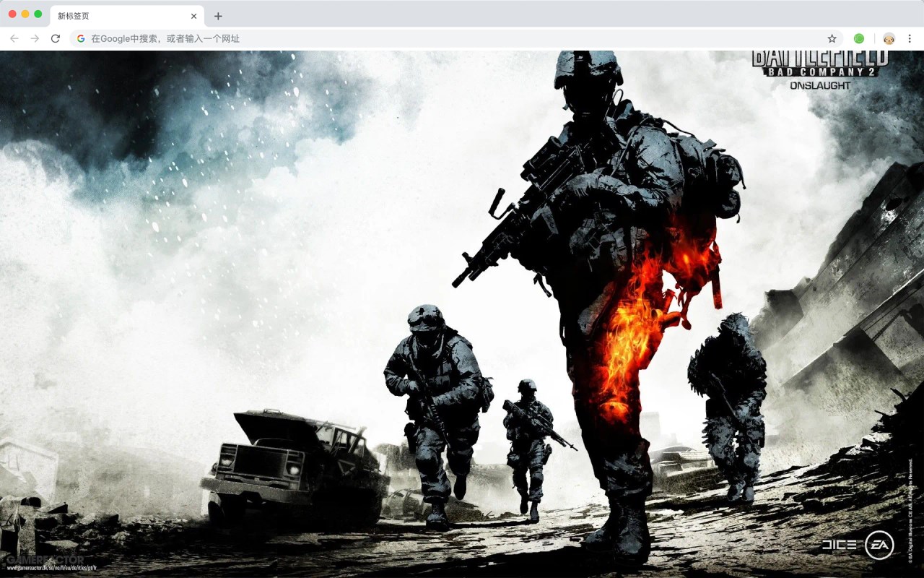Open the green extension icon
Viewport: 924px width, 578px height.
[859, 38]
